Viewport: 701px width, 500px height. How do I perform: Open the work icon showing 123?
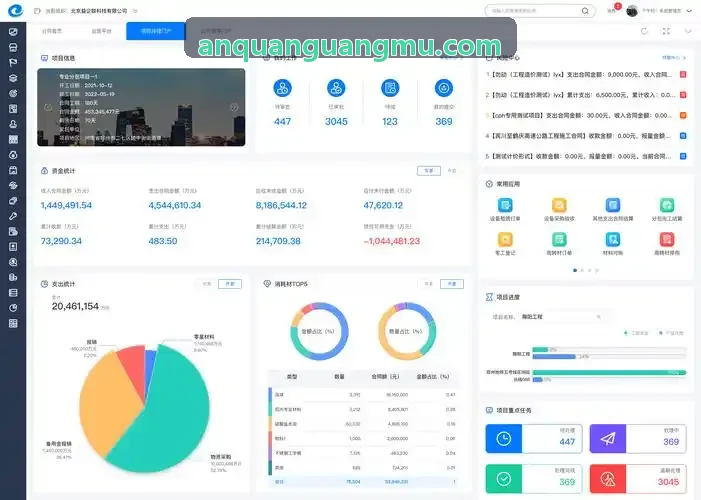click(x=390, y=88)
